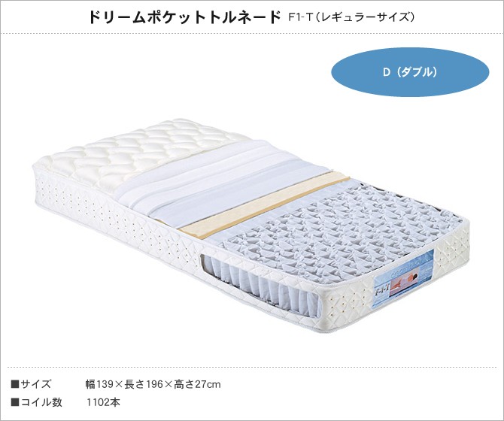
Task: Click the black square bullet before コイル数
Action: 15,402
